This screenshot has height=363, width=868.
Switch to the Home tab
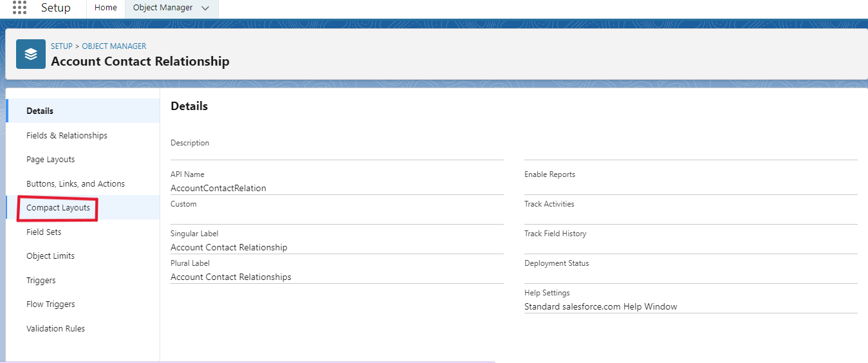pyautogui.click(x=106, y=8)
